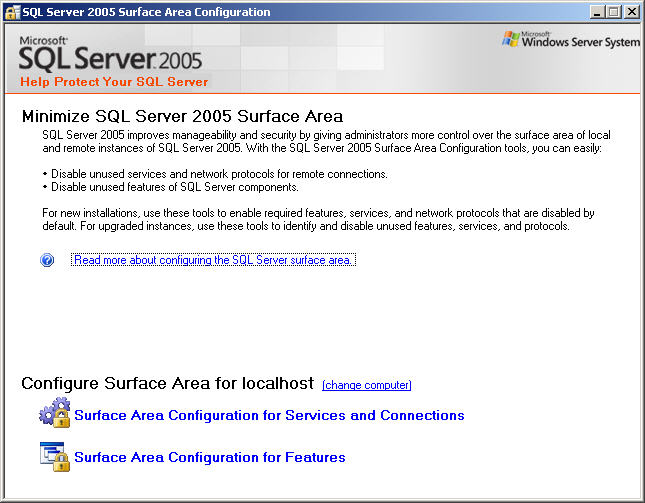Click the Microsoft SQL Server 2005 logo
Screen dimensions: 645x503
pos(110,54)
